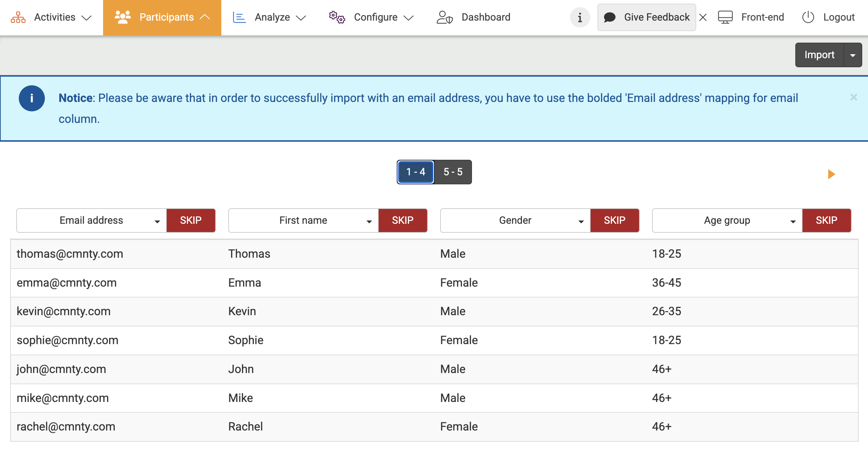Expand the Import button dropdown arrow
868x454 pixels.
(853, 55)
